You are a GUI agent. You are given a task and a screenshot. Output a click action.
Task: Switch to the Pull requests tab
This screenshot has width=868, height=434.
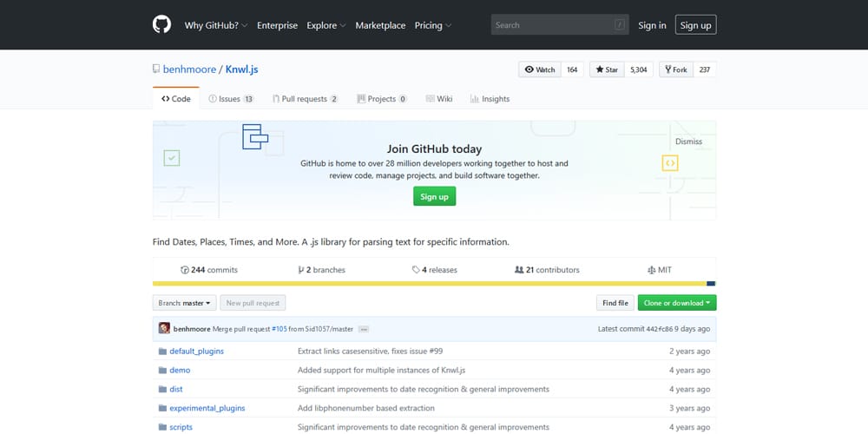point(305,99)
